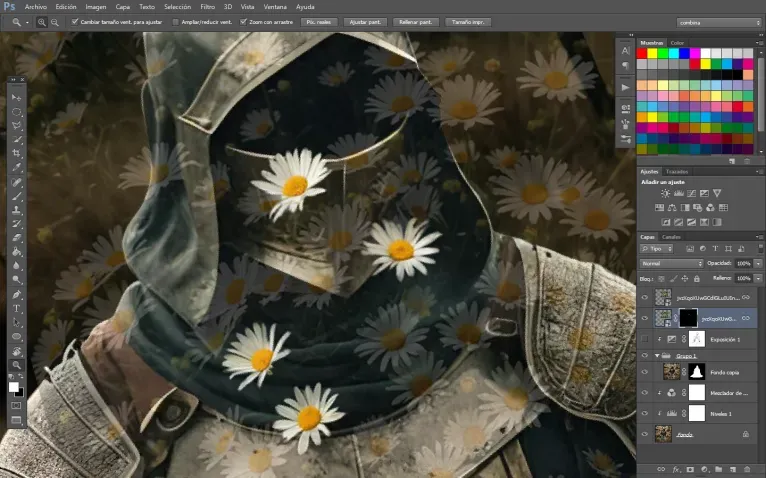
Task: Select the Path Selection arrow tool
Action: pyautogui.click(x=16, y=323)
